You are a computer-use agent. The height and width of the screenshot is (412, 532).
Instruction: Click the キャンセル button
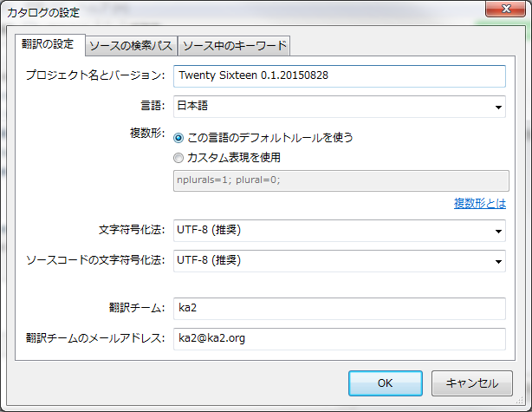(x=471, y=383)
